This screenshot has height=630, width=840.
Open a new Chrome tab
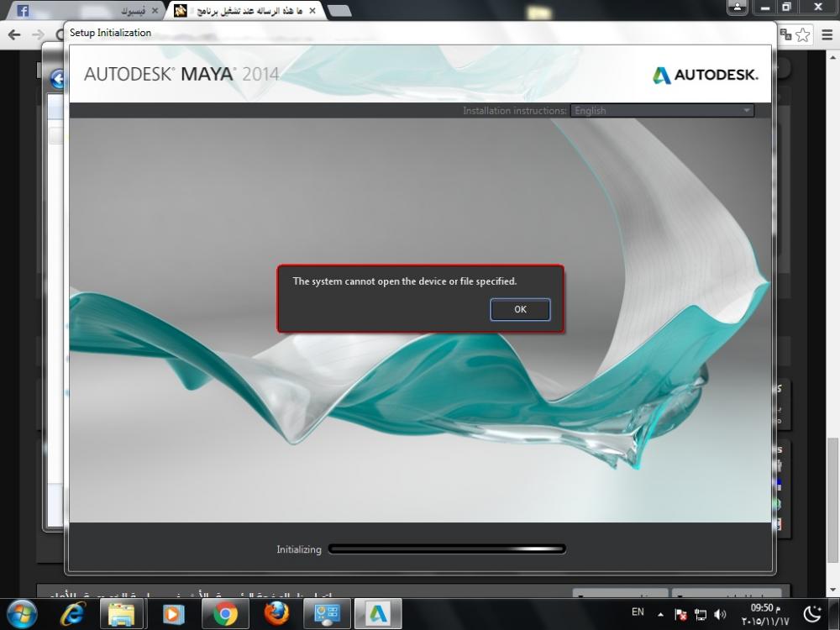(x=339, y=11)
